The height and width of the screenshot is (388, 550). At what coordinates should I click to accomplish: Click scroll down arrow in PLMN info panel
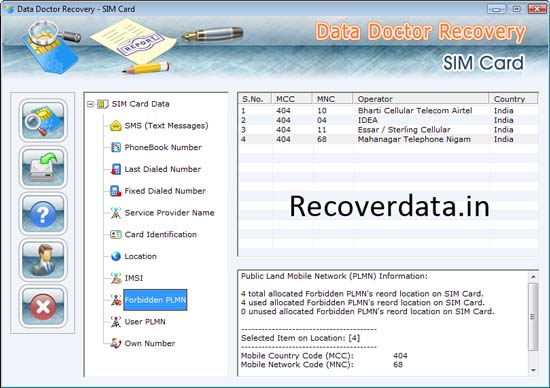[533, 370]
